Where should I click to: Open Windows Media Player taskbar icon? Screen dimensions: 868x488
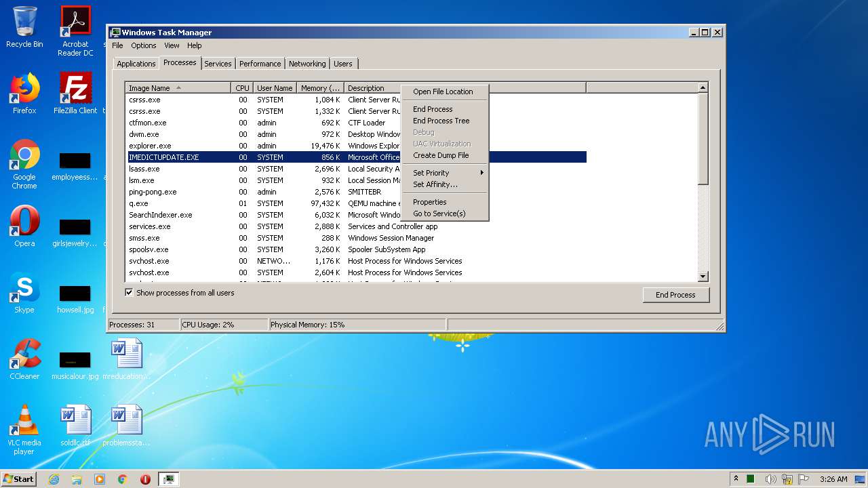pos(100,479)
